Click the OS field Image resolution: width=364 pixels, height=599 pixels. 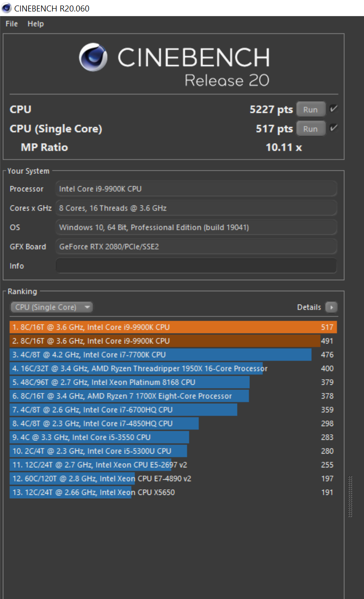click(x=196, y=227)
